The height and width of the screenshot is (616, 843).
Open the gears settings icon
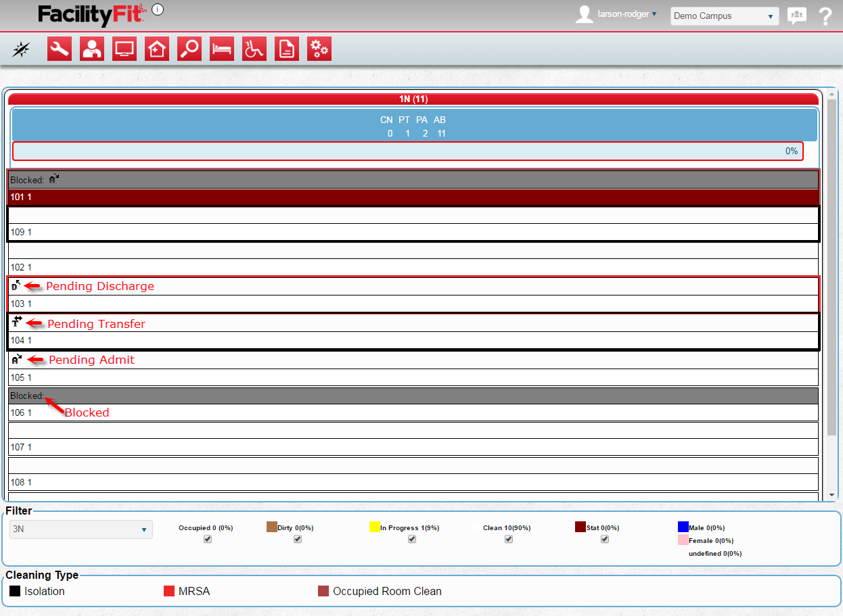[319, 49]
